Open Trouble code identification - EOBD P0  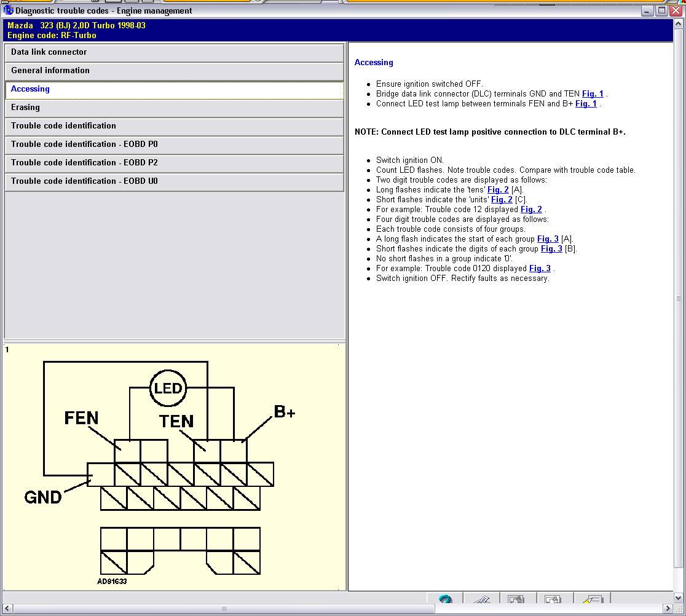174,144
